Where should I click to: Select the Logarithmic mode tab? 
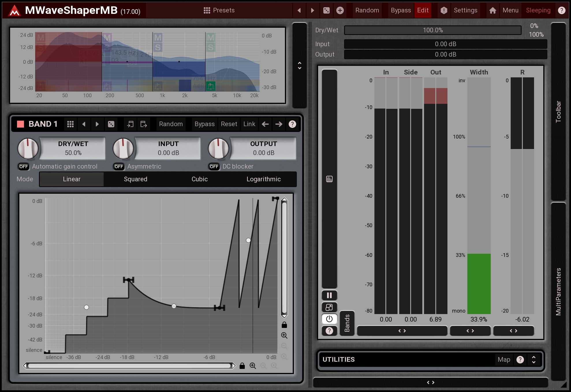tap(264, 179)
